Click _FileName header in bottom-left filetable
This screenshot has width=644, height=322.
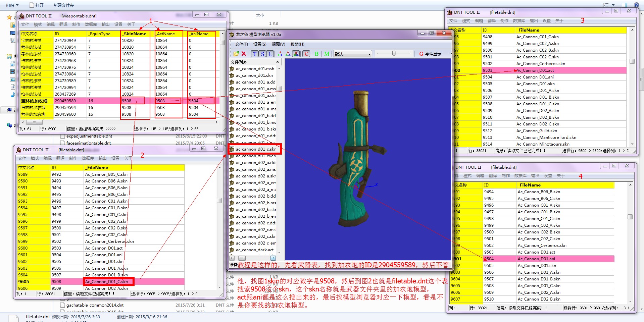pos(134,168)
